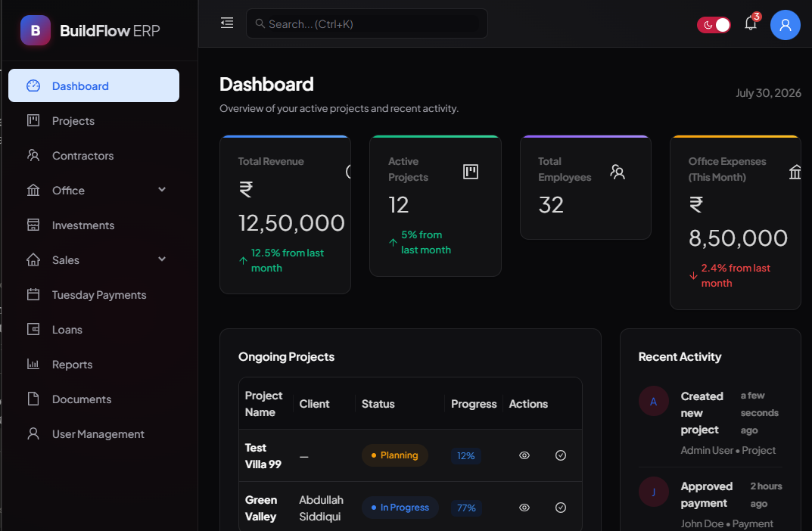Click the search magnifier icon
Screen dimensions: 812x531
coord(260,23)
